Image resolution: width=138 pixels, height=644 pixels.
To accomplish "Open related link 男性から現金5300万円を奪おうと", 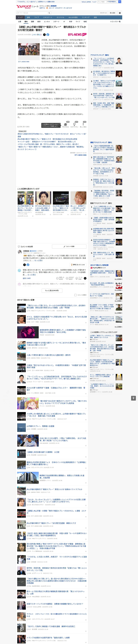I will [x=52, y=135].
